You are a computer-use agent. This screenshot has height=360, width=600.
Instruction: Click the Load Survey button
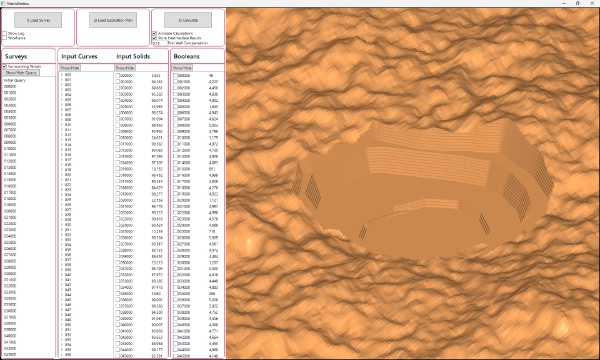[x=38, y=20]
